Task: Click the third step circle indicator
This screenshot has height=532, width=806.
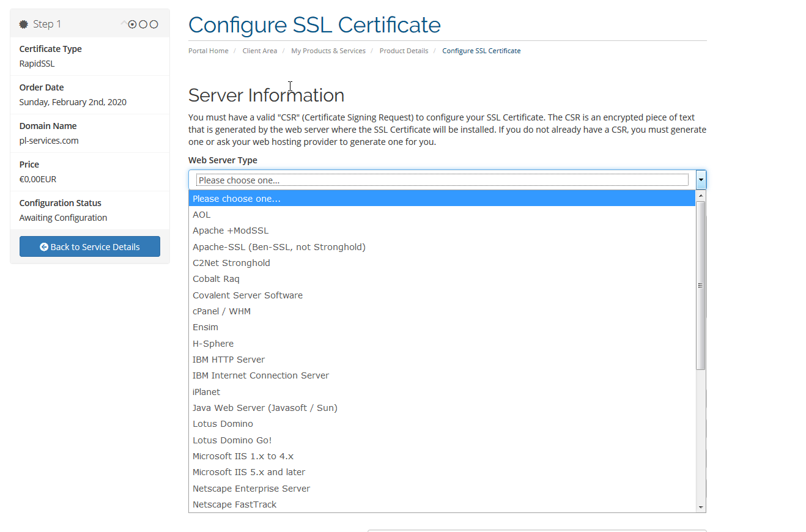Action: (154, 24)
